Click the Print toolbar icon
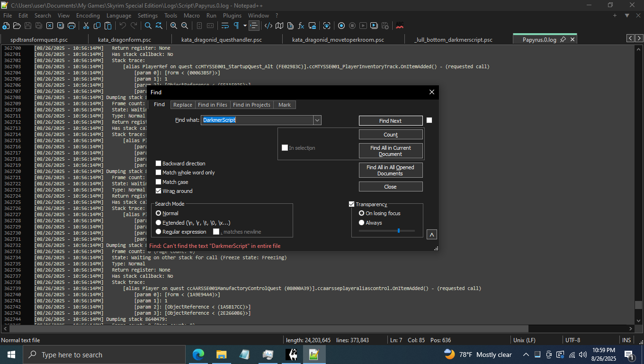 72,26
